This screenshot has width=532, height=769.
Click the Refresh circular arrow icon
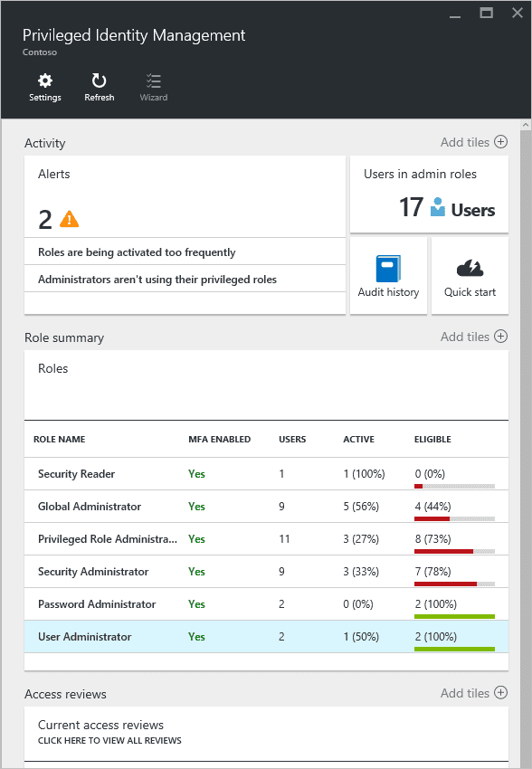tap(99, 81)
